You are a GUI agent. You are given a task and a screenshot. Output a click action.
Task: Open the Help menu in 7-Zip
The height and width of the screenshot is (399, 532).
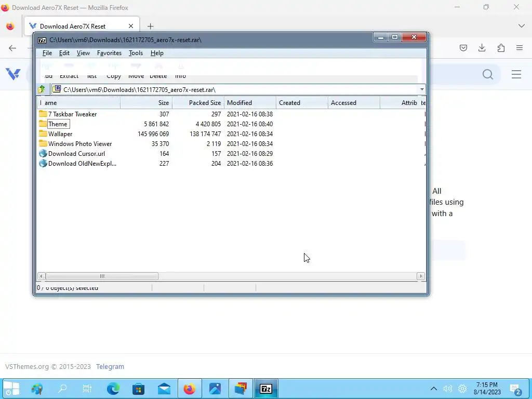(x=157, y=53)
